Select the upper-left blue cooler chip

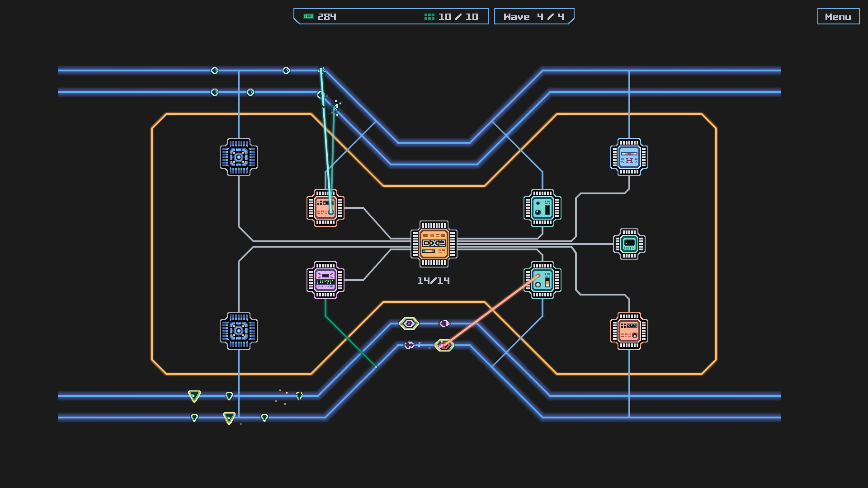pyautogui.click(x=239, y=157)
